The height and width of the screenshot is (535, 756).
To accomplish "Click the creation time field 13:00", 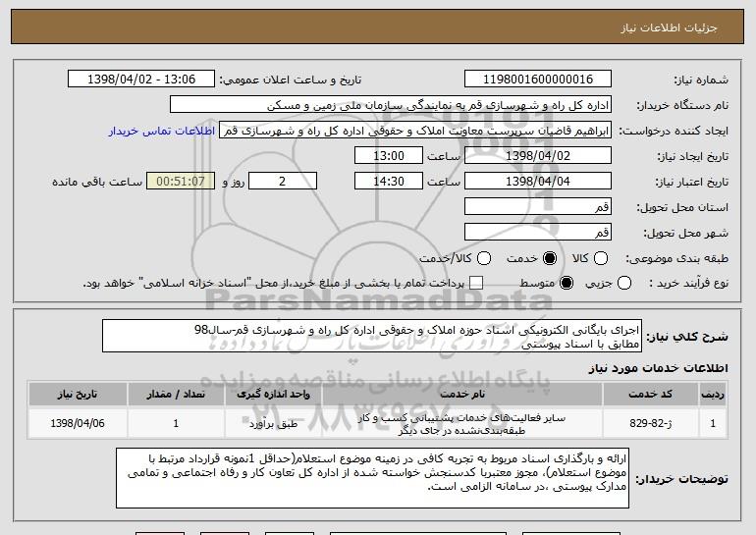I will coord(389,156).
